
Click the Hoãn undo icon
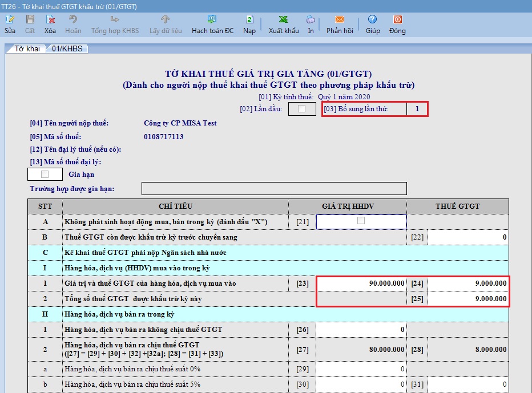click(73, 19)
